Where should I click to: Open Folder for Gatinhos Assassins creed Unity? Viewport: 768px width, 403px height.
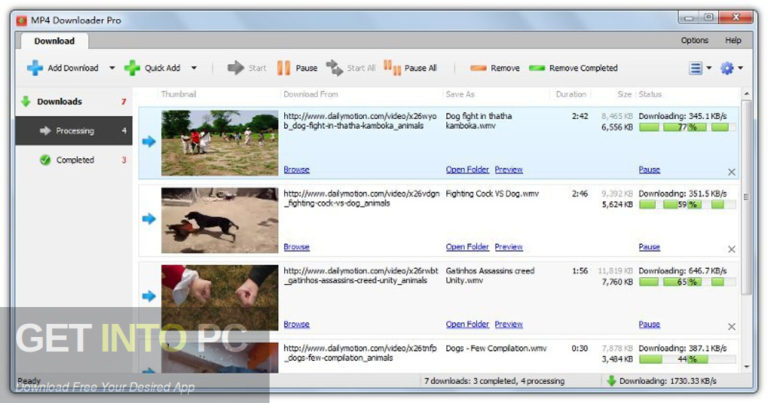[467, 324]
